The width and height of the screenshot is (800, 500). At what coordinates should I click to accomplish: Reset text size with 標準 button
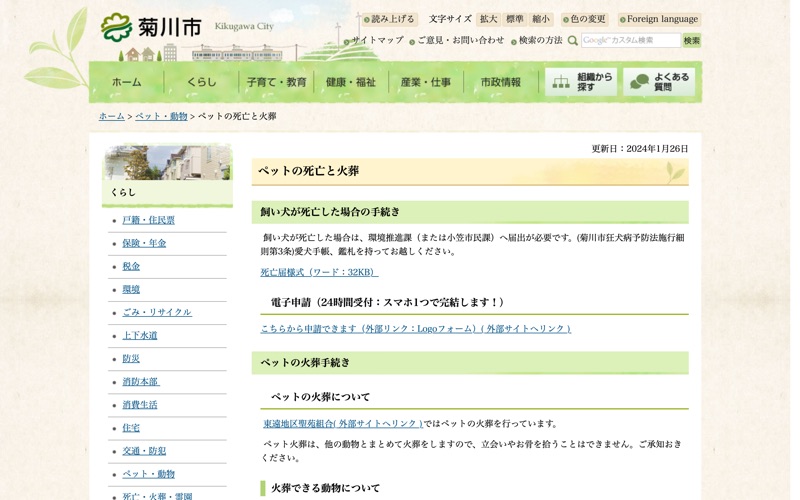point(514,19)
